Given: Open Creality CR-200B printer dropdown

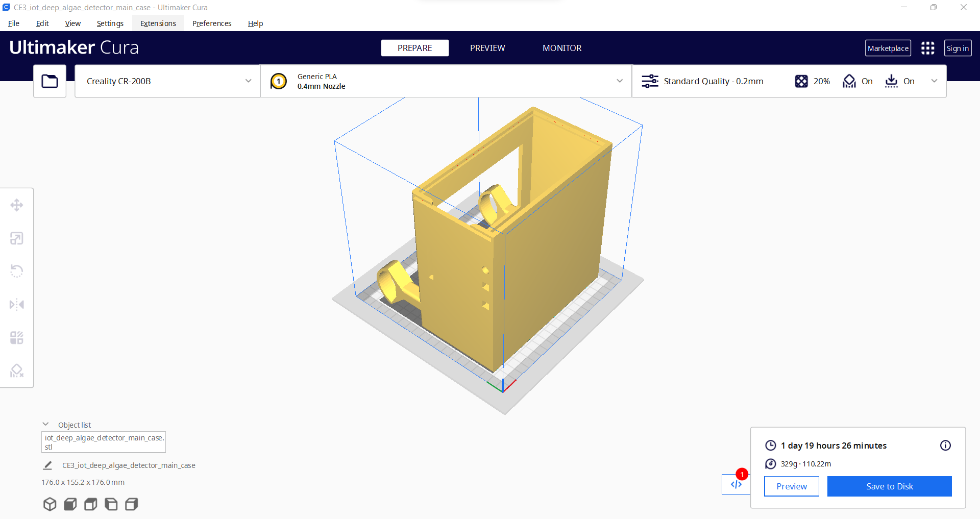Looking at the screenshot, I should (x=168, y=81).
